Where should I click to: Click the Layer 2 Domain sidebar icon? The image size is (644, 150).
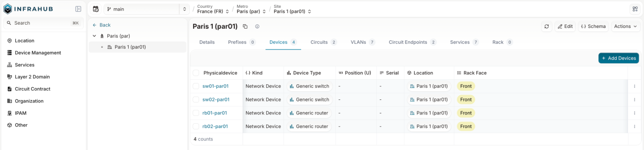[9, 77]
